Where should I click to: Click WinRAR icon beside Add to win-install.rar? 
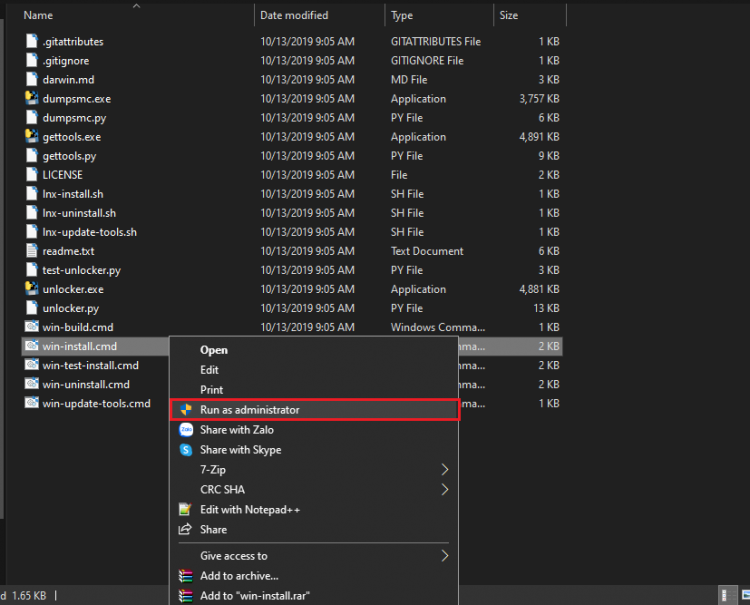[x=185, y=596]
